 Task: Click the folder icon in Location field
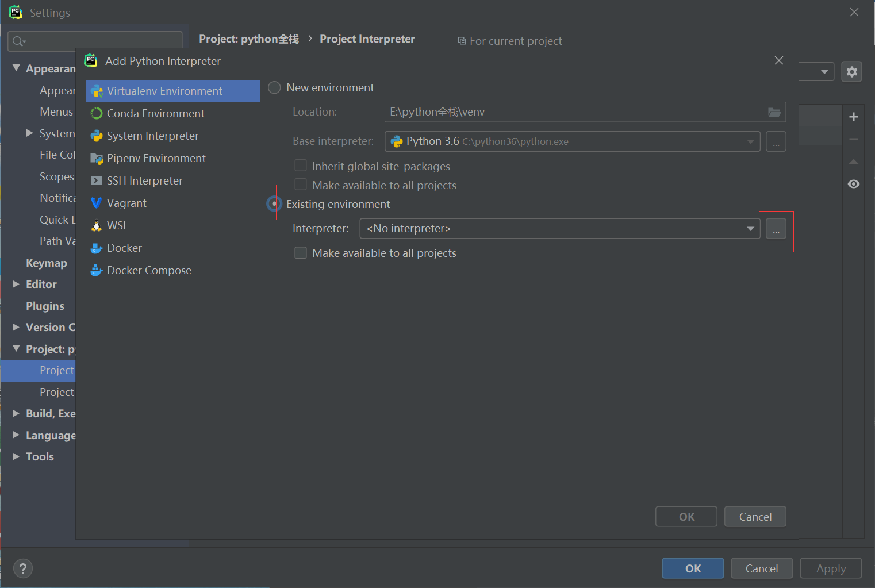pos(774,112)
